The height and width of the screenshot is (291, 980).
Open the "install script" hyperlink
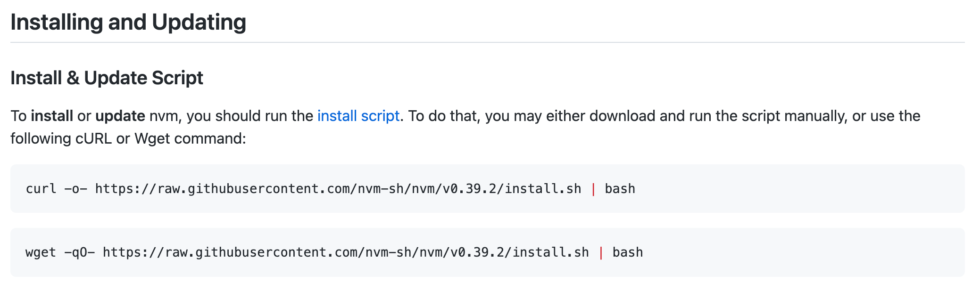[358, 116]
